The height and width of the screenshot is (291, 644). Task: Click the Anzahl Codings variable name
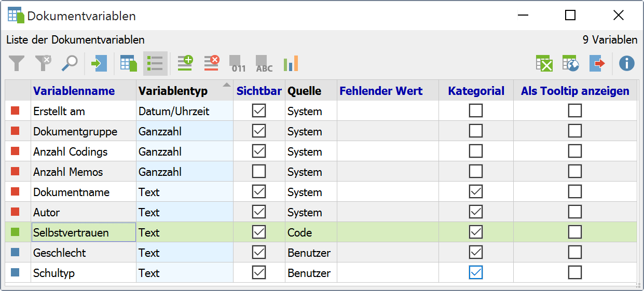(70, 151)
